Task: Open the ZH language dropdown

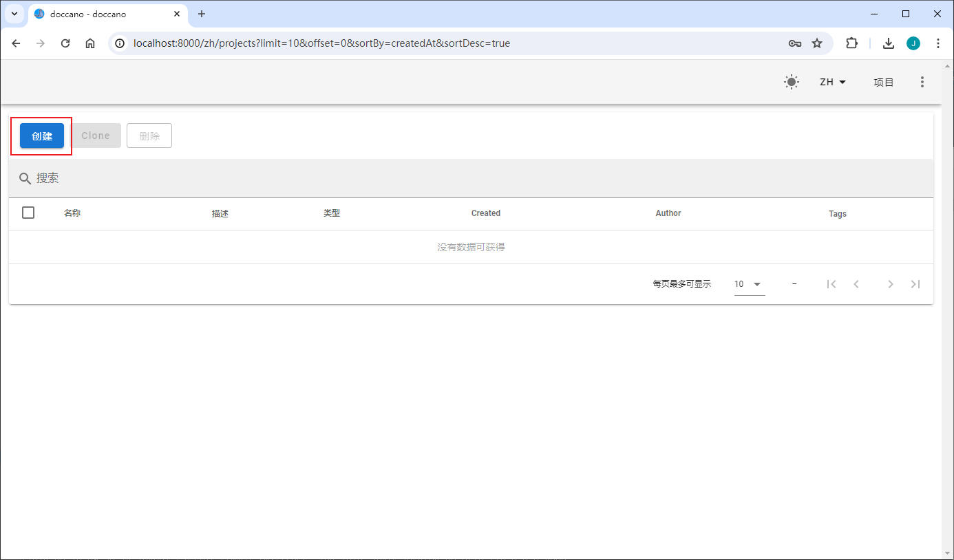Action: pyautogui.click(x=831, y=82)
